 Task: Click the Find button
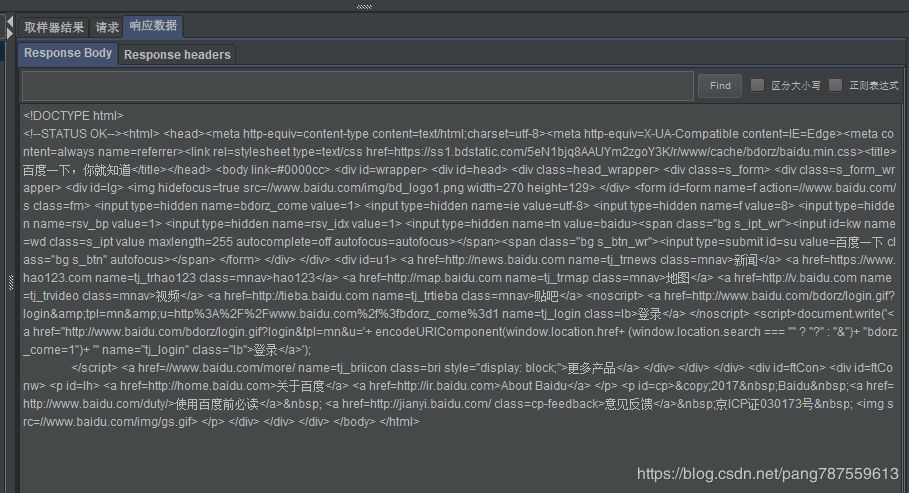point(720,86)
